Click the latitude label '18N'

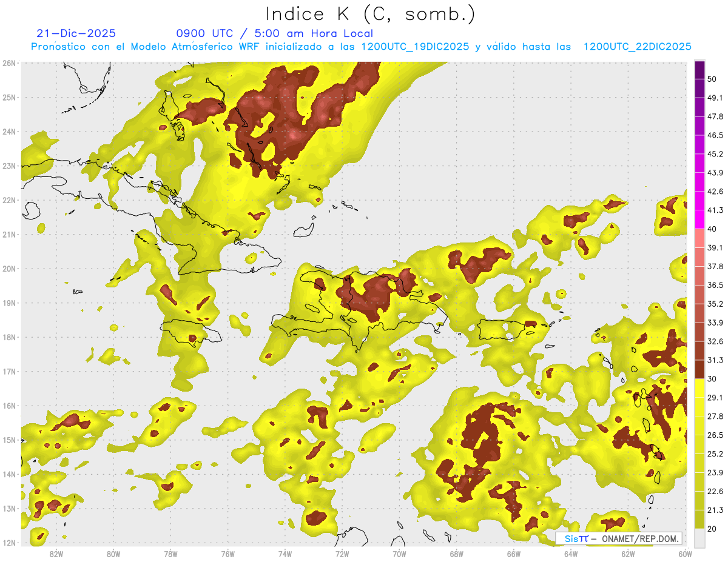coord(8,337)
